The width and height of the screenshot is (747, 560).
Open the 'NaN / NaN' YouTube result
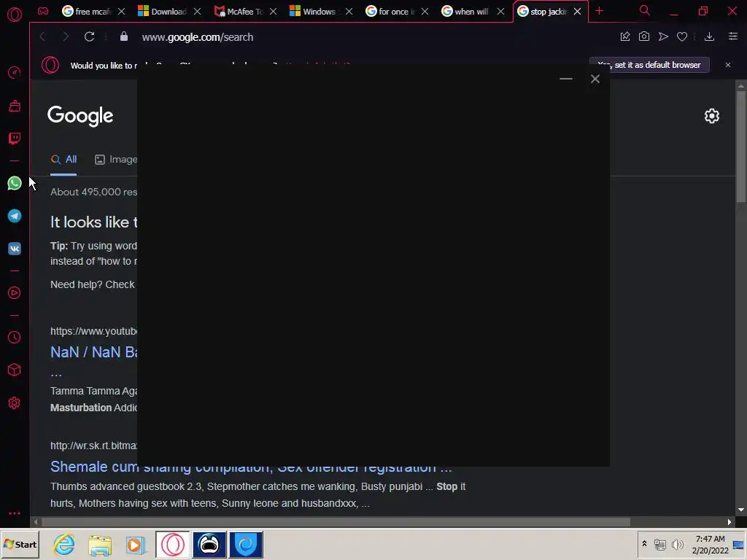94,352
